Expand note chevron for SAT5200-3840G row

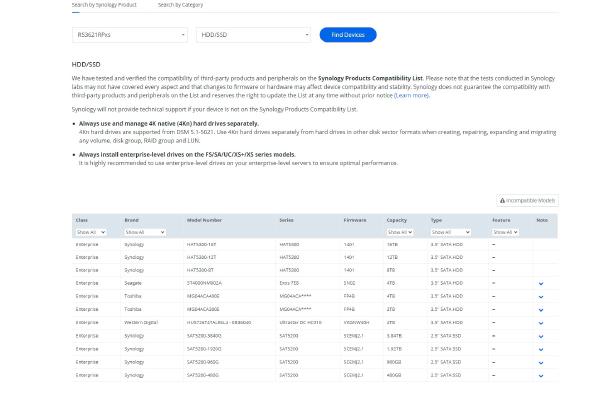541,336
